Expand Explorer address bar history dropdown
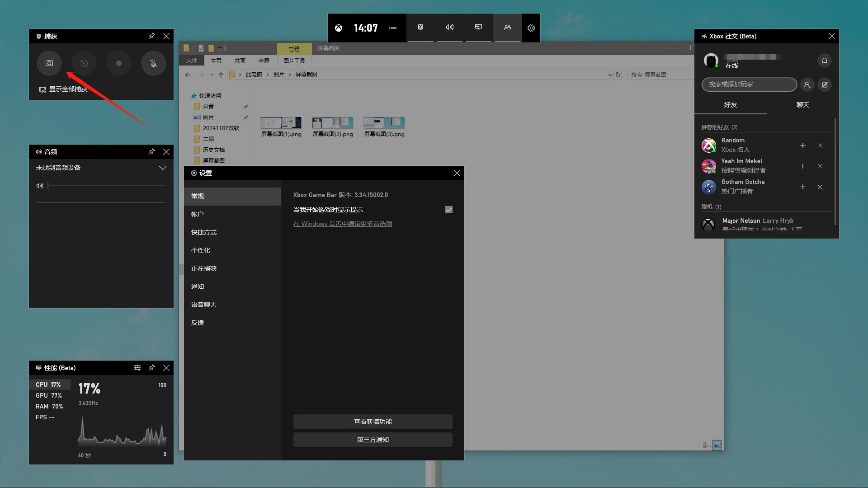Image resolution: width=868 pixels, height=488 pixels. [610, 75]
